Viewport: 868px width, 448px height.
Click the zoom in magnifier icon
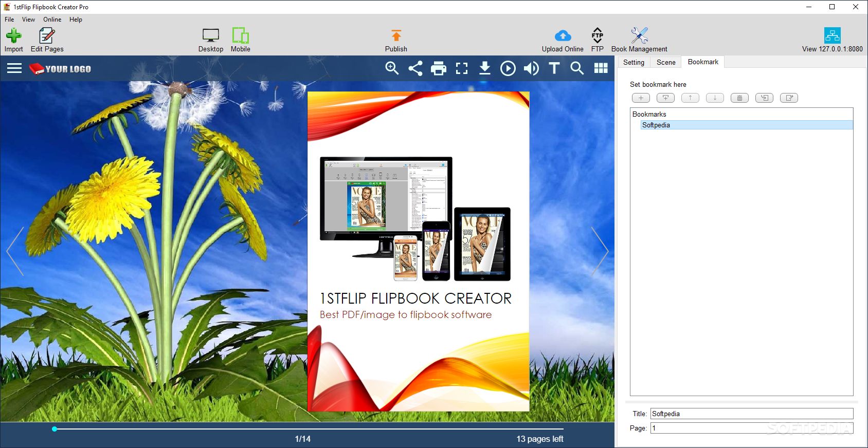392,68
